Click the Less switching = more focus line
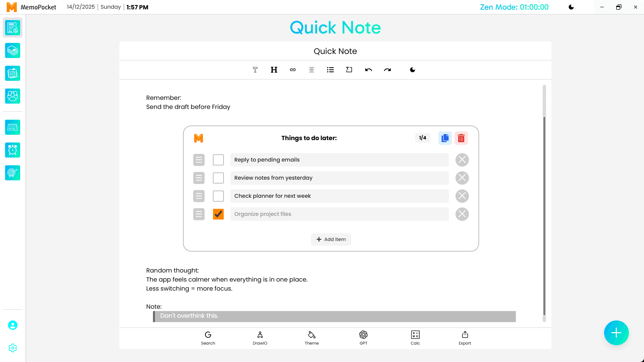The image size is (644, 362). (189, 289)
